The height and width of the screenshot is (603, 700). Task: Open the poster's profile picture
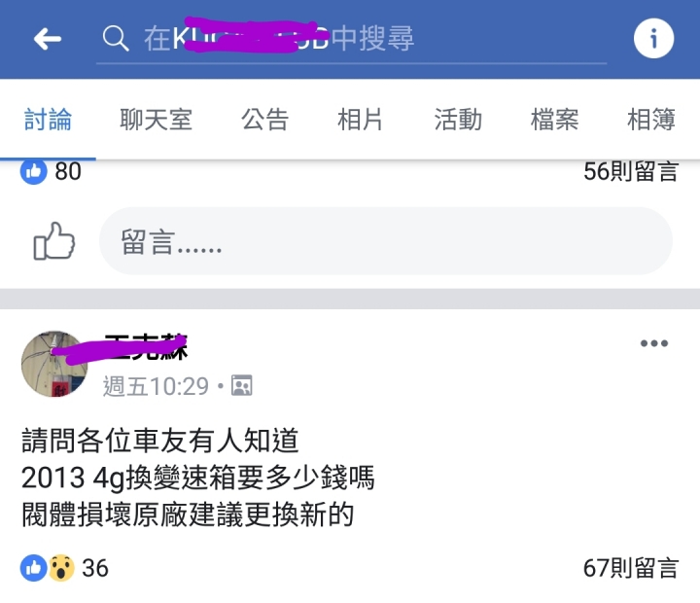pos(54,364)
